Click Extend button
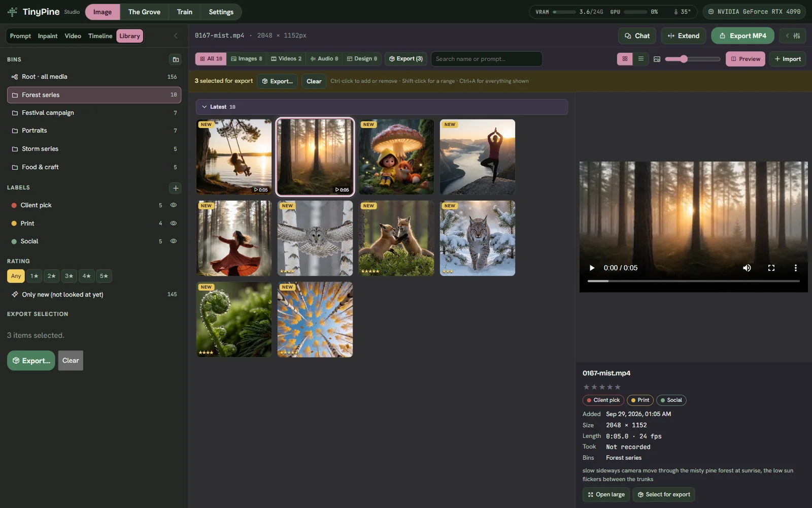This screenshot has width=812, height=508. click(x=684, y=36)
